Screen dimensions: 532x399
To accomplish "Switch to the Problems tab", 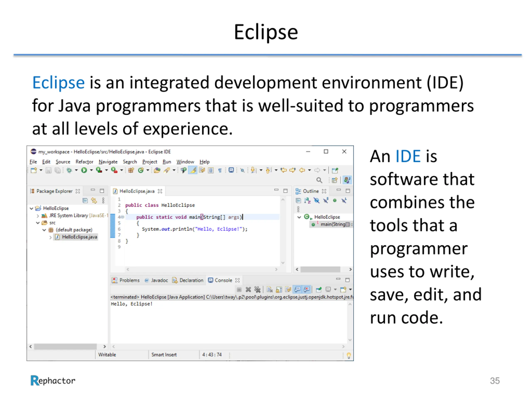I will point(126,280).
